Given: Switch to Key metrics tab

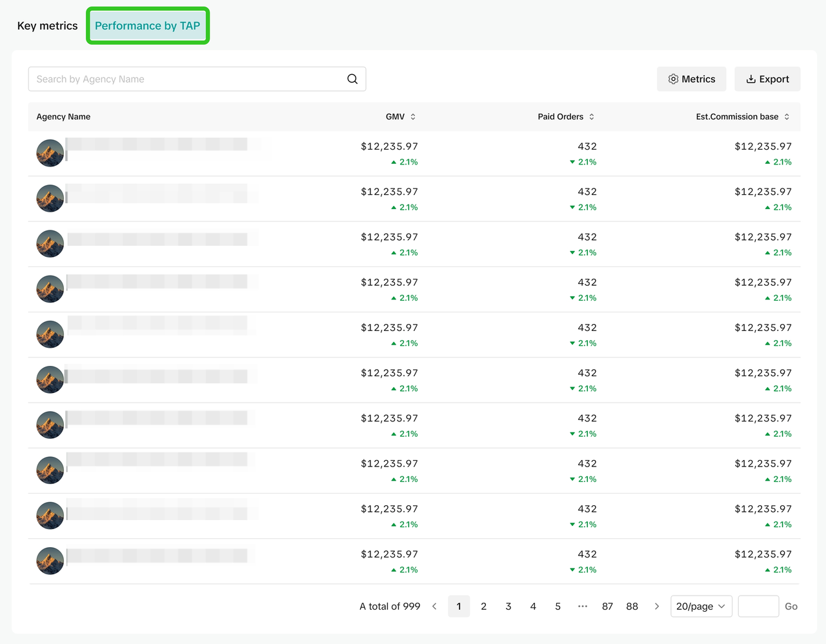Looking at the screenshot, I should [x=47, y=26].
